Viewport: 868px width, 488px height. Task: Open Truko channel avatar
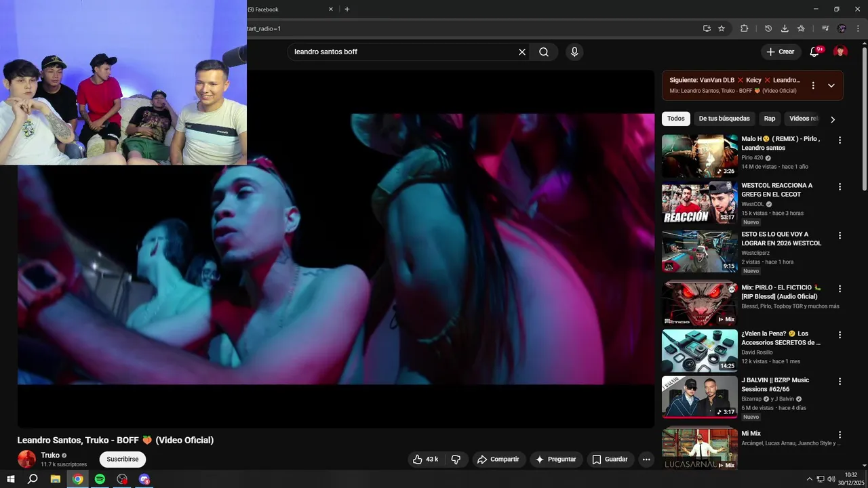pyautogui.click(x=26, y=460)
